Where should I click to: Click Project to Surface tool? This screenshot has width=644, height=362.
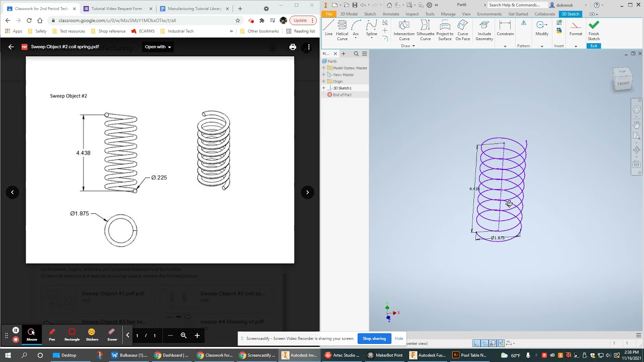pos(445,30)
